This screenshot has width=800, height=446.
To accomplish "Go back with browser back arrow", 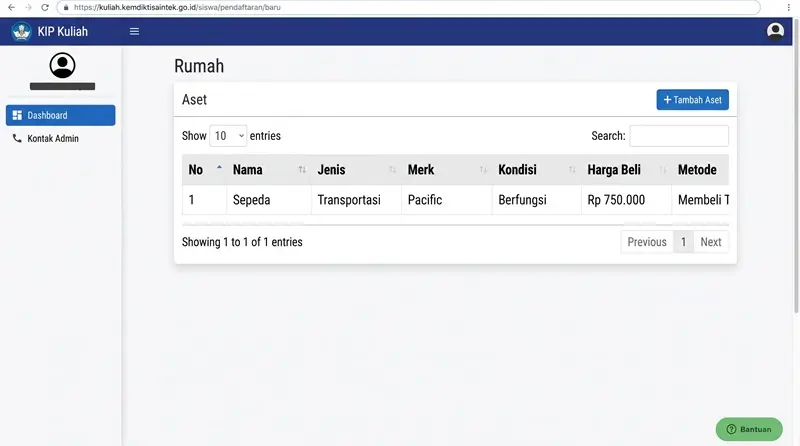I will click(x=11, y=7).
